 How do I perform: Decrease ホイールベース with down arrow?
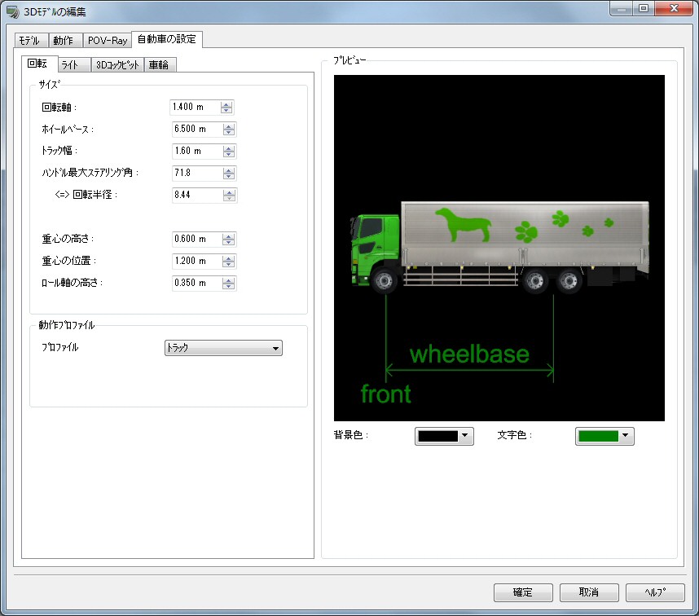[229, 132]
